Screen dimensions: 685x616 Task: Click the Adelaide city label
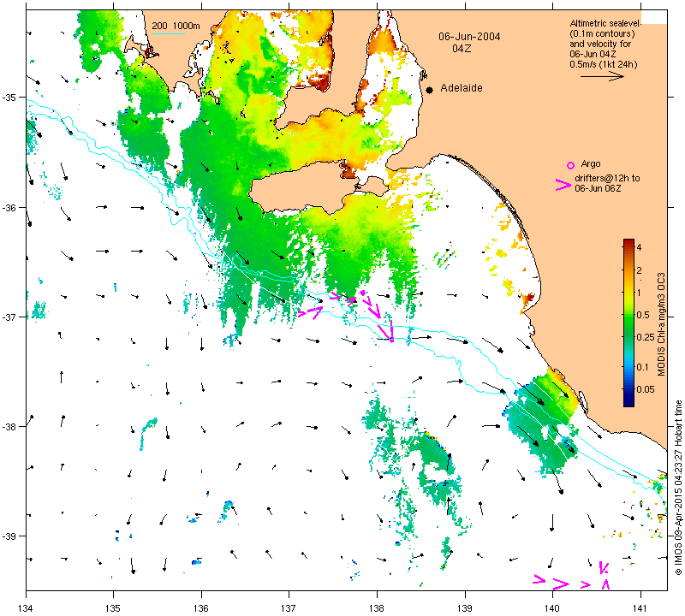pos(462,88)
